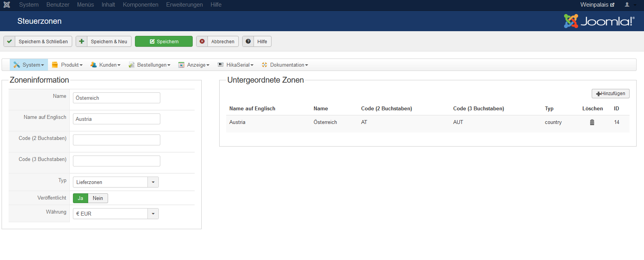Click the question mark help icon
Image resolution: width=644 pixels, height=260 pixels.
pos(248,41)
